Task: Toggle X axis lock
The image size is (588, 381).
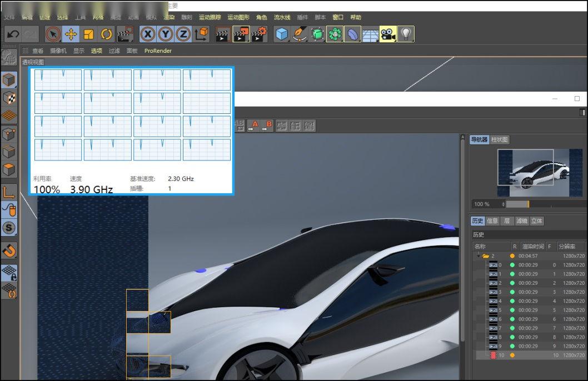Action: (x=147, y=34)
